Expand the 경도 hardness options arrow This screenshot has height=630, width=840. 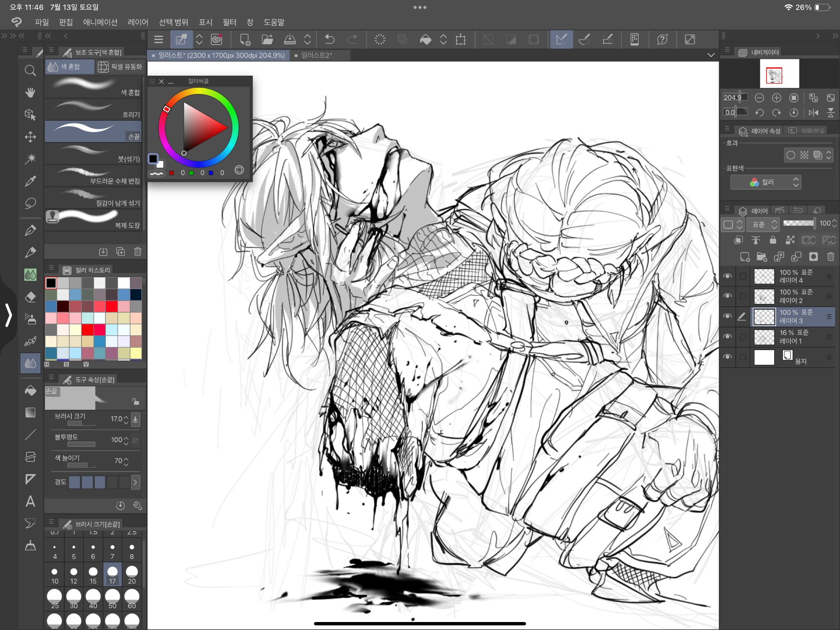135,482
